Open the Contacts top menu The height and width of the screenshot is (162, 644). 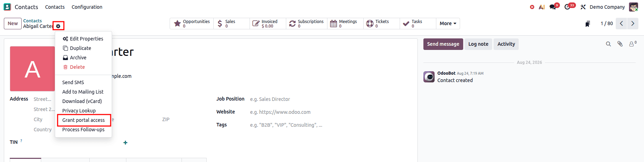55,7
